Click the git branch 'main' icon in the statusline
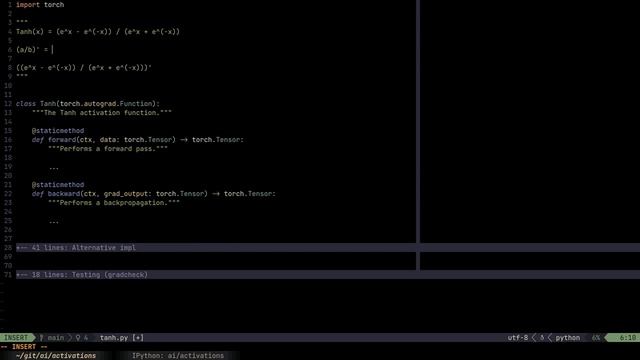640x360 pixels. tap(42, 338)
